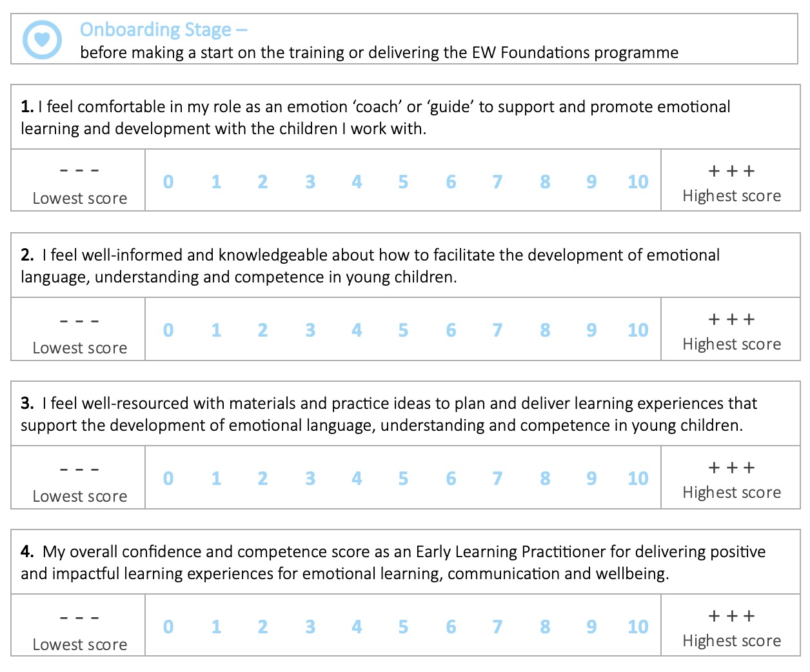The height and width of the screenshot is (672, 810).
Task: Select score 8 for question 4
Action: point(545,627)
